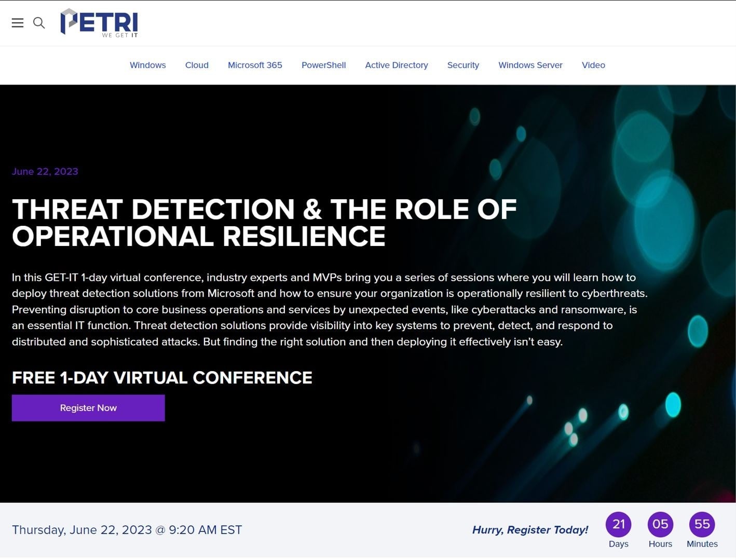
Task: Open the Windows nav item
Action: [148, 65]
